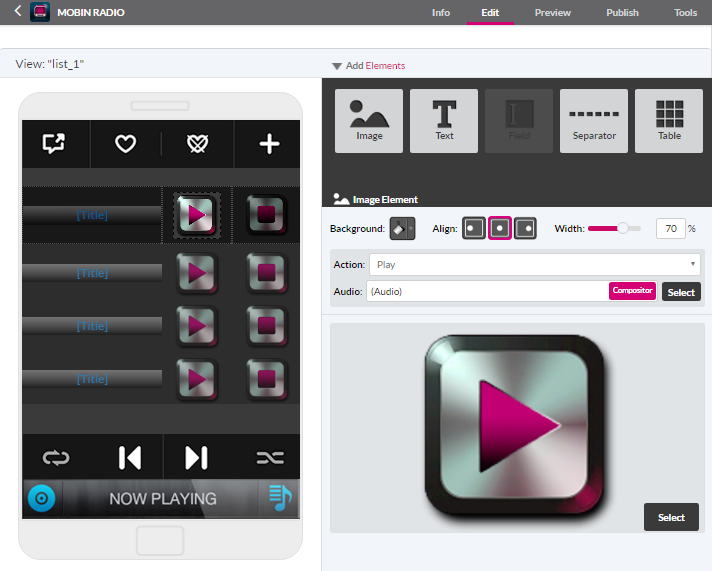This screenshot has width=712, height=571.
Task: Click the plus add icon in phone
Action: (x=269, y=144)
